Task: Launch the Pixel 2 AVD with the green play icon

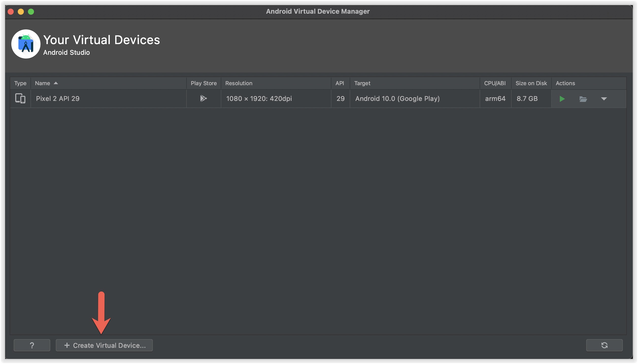Action: point(562,99)
